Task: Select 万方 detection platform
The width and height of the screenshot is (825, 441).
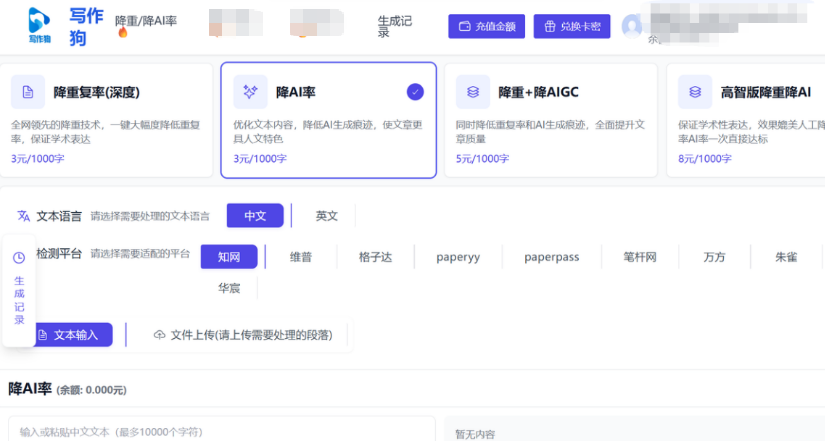Action: pyautogui.click(x=715, y=257)
